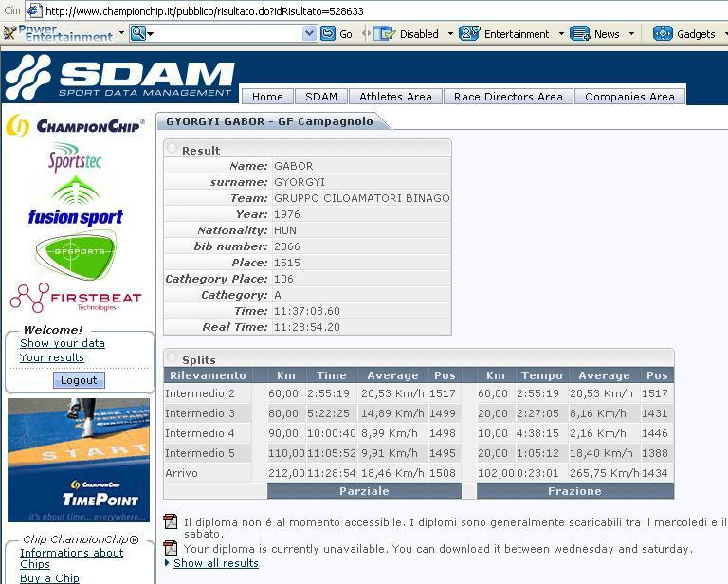
Task: Click the Disabled popup blocker icon
Action: 386,33
